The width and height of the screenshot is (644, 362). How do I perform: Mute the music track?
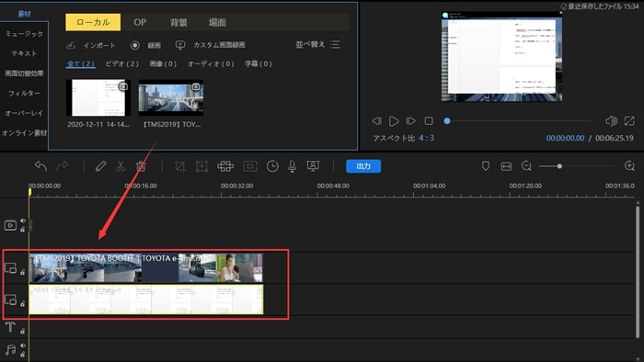click(x=23, y=345)
